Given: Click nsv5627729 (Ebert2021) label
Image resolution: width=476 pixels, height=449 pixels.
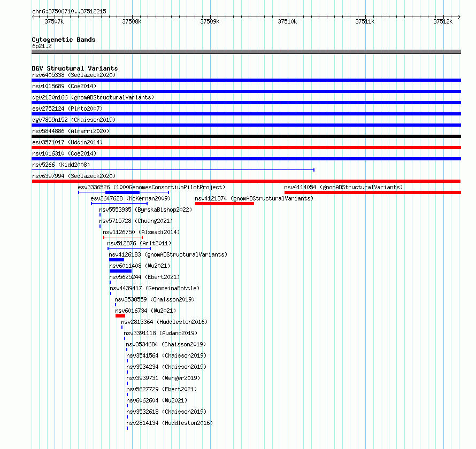Looking at the screenshot, I should pyautogui.click(x=162, y=389).
